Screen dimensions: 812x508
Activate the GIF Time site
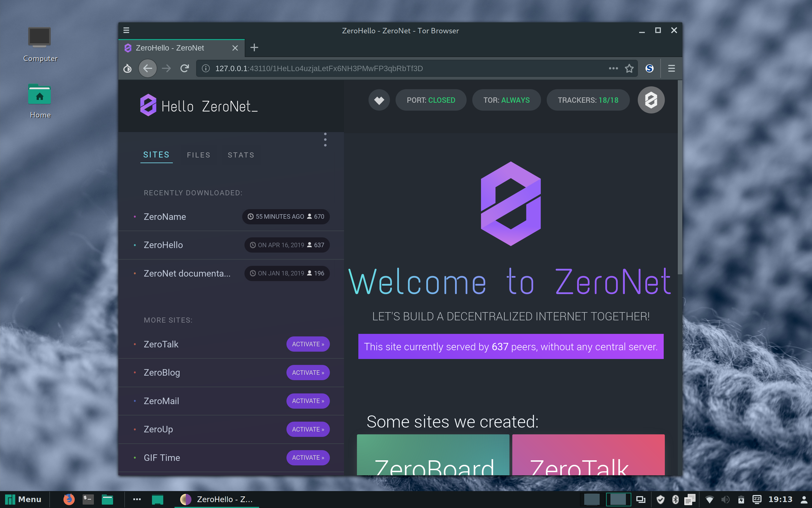[x=308, y=457]
